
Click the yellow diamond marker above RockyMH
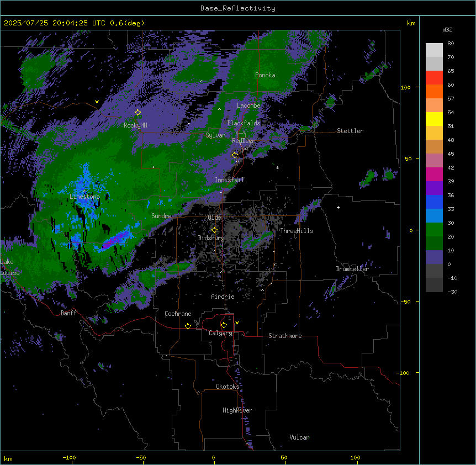pos(138,113)
